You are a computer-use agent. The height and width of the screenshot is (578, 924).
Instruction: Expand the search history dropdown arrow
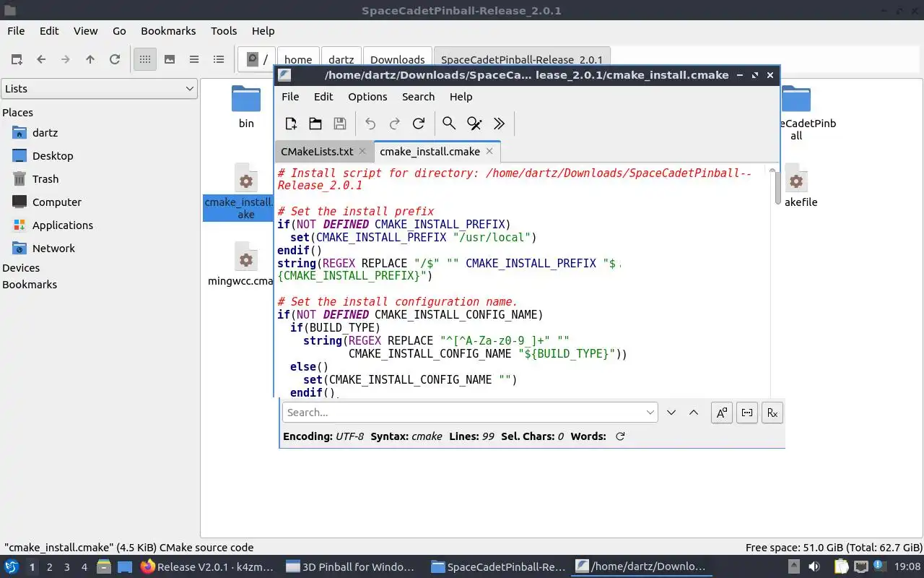point(650,413)
